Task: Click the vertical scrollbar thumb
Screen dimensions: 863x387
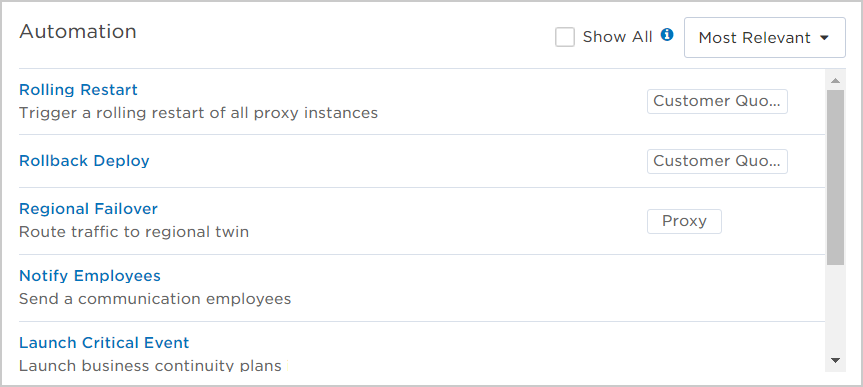Action: pyautogui.click(x=835, y=177)
